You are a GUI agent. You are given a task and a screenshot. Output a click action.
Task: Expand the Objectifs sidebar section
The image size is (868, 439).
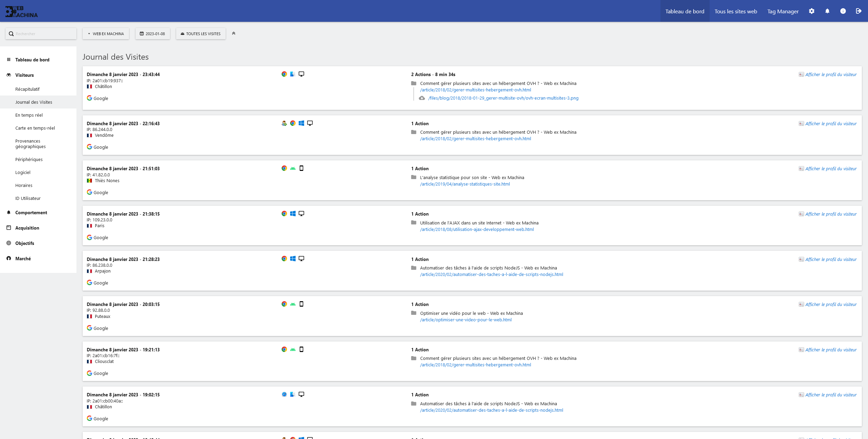pyautogui.click(x=25, y=243)
